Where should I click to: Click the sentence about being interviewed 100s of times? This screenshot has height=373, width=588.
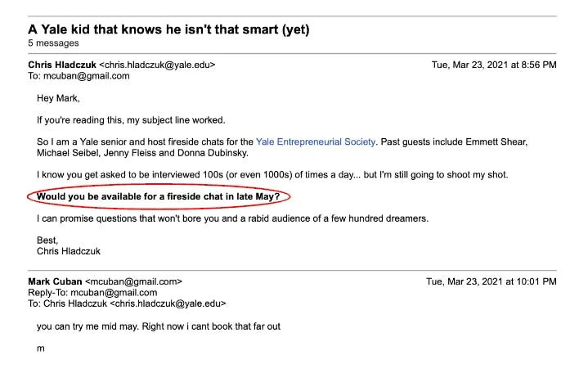pyautogui.click(x=272, y=175)
